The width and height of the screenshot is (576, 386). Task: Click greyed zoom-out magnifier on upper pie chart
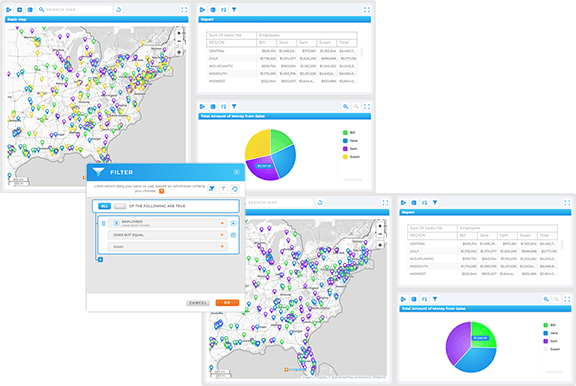pos(356,107)
